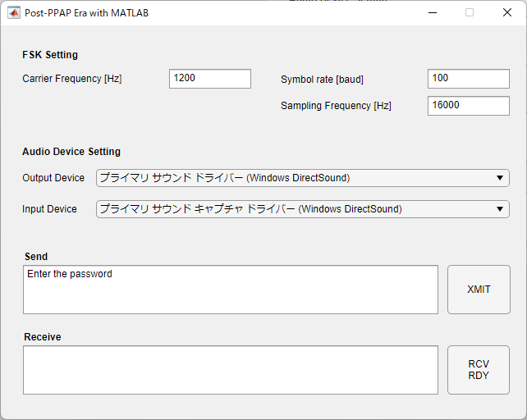This screenshot has height=420, width=527.
Task: Click the FSK Setting heading
Action: (50, 55)
